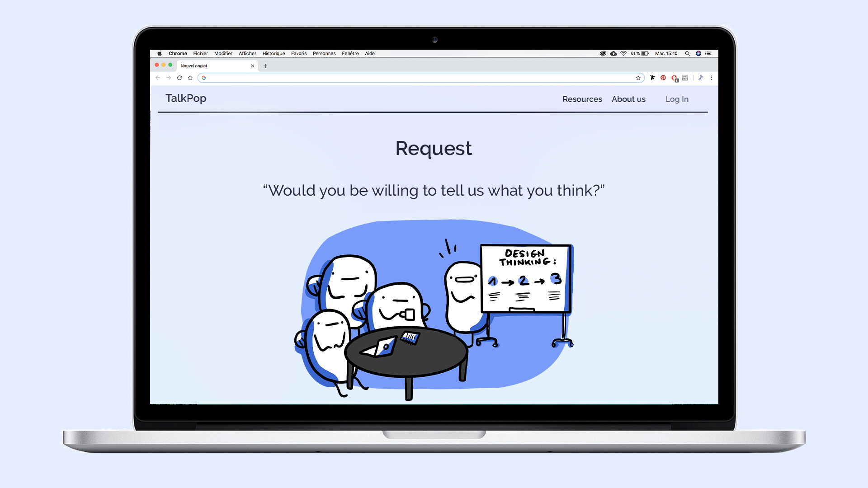Open the About us link
868x488 pixels.
pyautogui.click(x=628, y=99)
